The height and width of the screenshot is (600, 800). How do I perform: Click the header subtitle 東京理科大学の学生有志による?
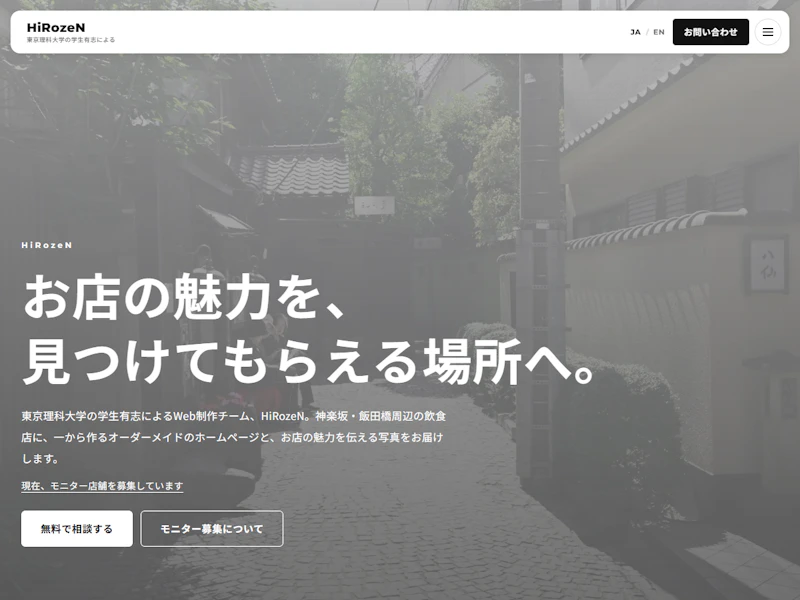71,40
